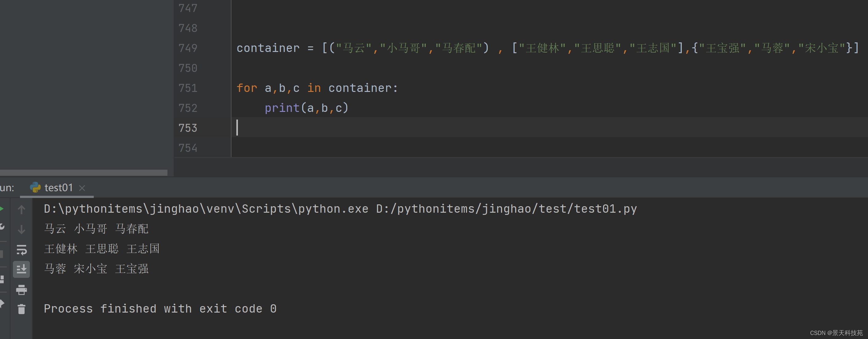Click the output line 马云 小马哥 马春配
This screenshot has width=868, height=339.
coord(96,229)
